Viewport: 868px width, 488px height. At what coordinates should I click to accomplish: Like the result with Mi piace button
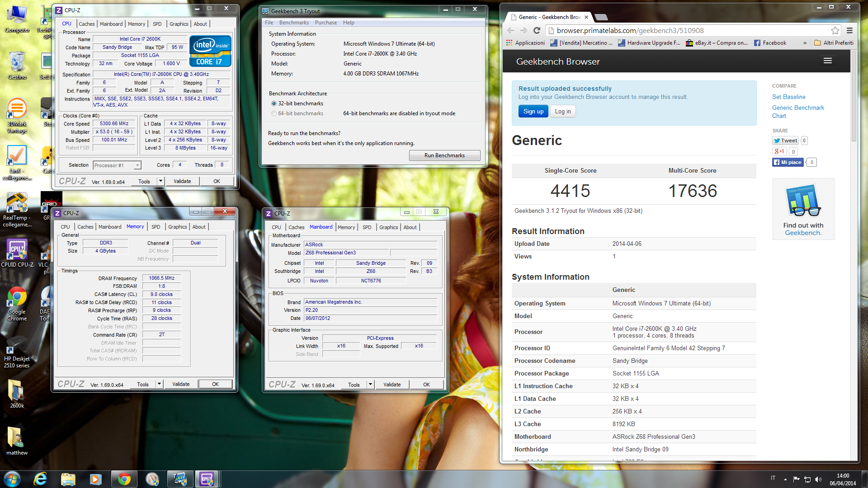(788, 162)
